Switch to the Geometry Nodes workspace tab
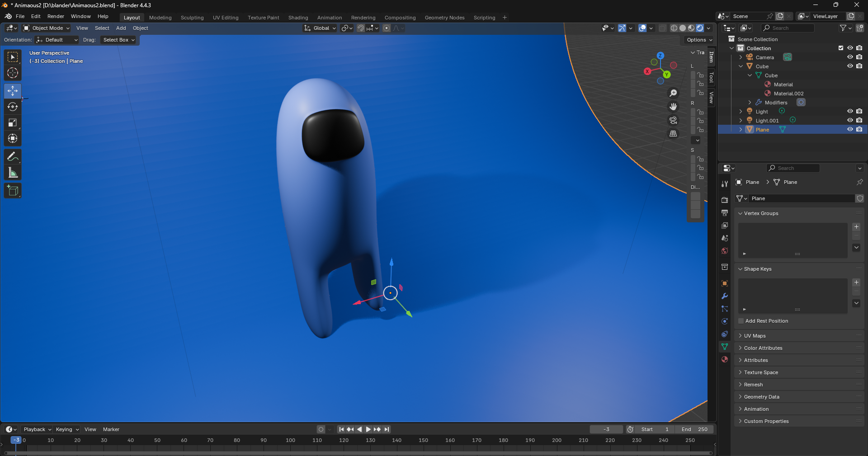Image resolution: width=868 pixels, height=456 pixels. [444, 18]
